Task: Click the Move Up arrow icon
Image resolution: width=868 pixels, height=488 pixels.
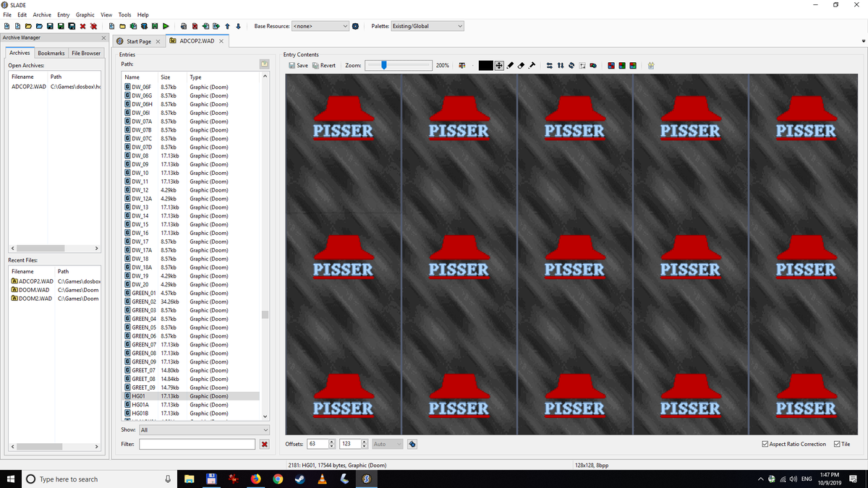Action: click(227, 26)
